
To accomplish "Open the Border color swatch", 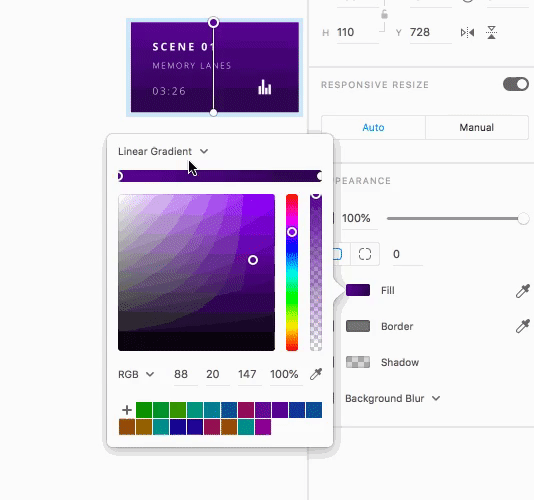I will click(358, 326).
